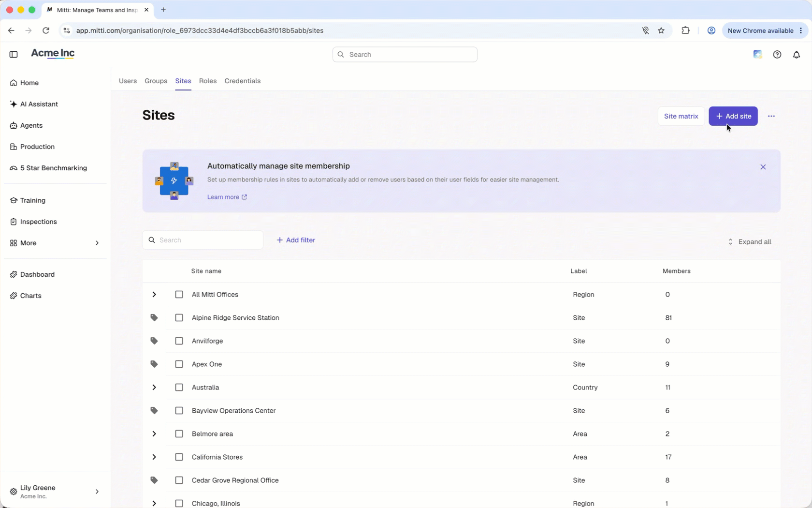Switch to the Groups tab
Screen dimensions: 812x508
[156, 81]
